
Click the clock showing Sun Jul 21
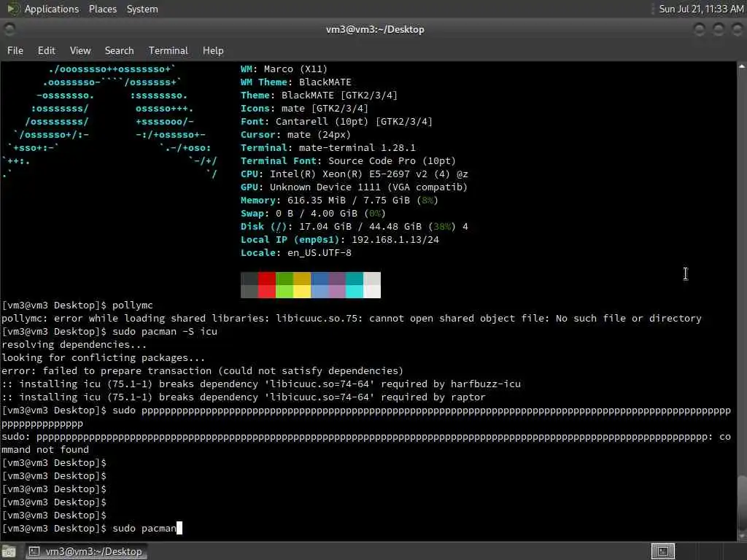click(x=701, y=9)
